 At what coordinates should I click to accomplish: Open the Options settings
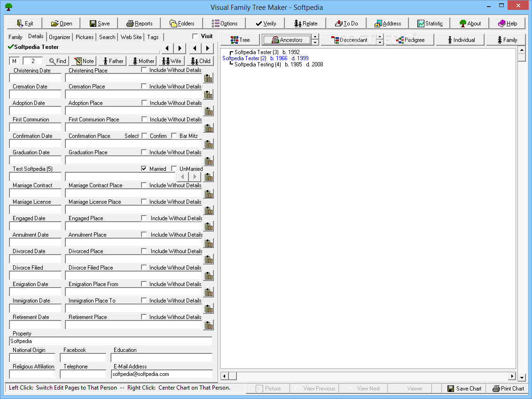(225, 24)
